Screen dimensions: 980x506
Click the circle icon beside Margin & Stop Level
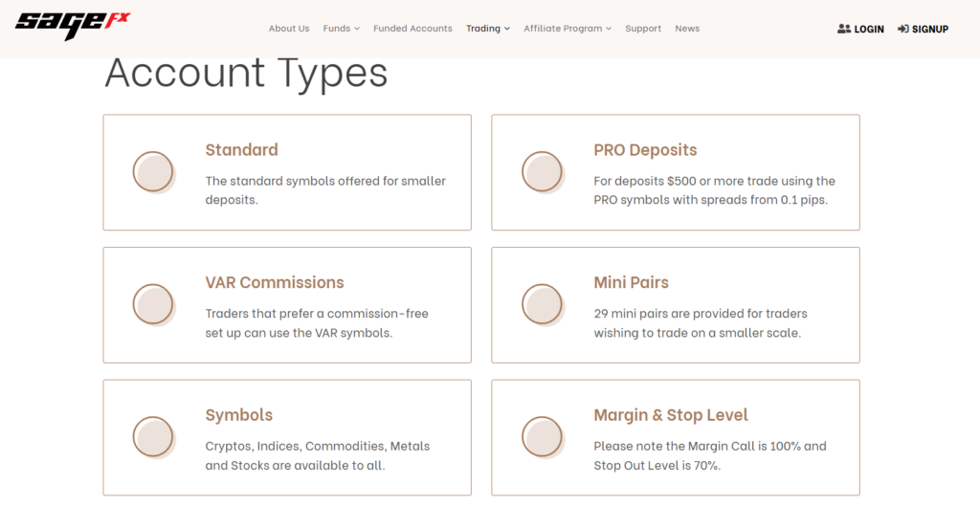542,437
